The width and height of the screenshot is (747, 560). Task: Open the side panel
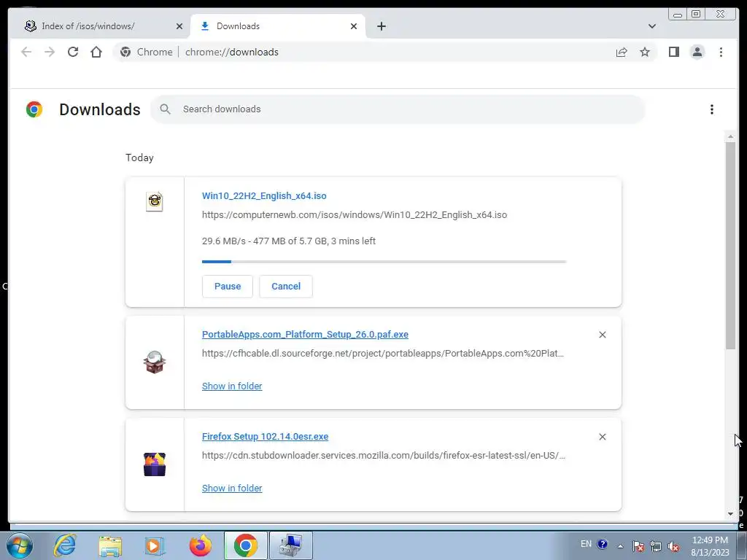click(673, 52)
